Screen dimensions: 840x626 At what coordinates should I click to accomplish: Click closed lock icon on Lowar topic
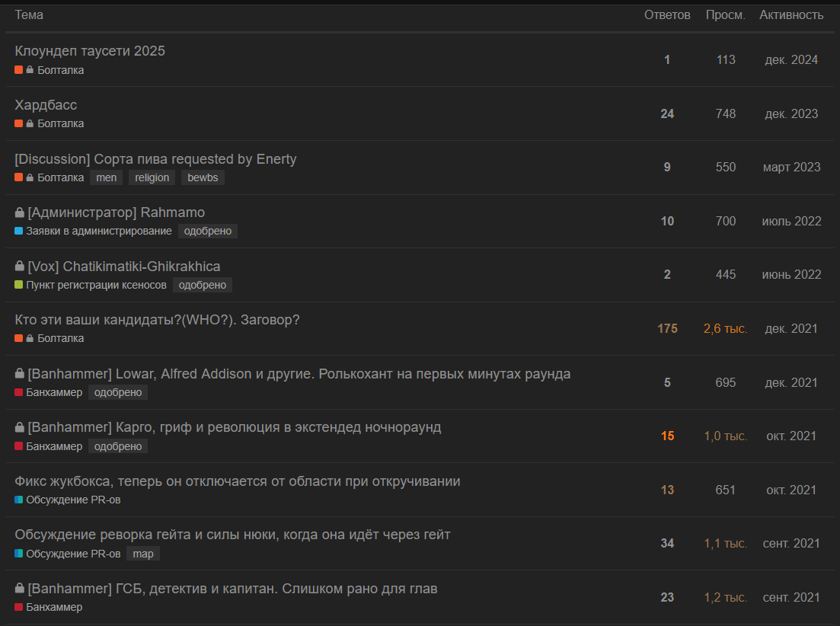(19, 374)
